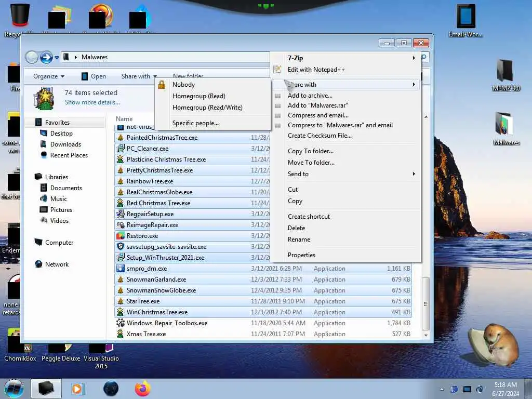The height and width of the screenshot is (399, 532).
Task: Show hidden tray icons arrow
Action: pyautogui.click(x=442, y=389)
